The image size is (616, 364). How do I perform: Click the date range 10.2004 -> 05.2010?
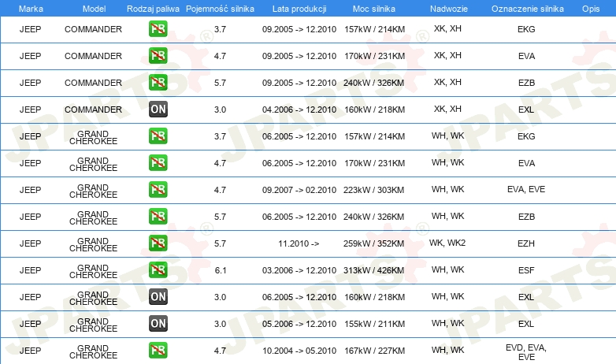pyautogui.click(x=299, y=351)
